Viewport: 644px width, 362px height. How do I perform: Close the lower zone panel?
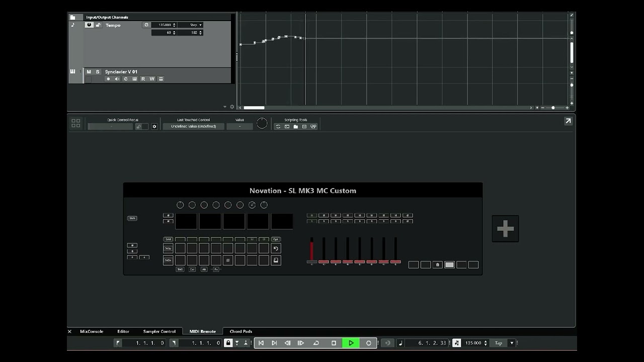point(69,331)
